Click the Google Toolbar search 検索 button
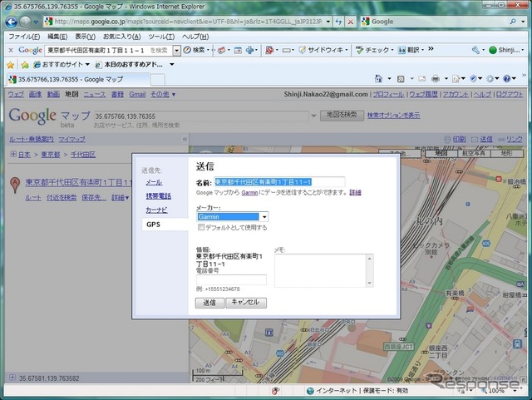The width and height of the screenshot is (532, 400). [196, 50]
